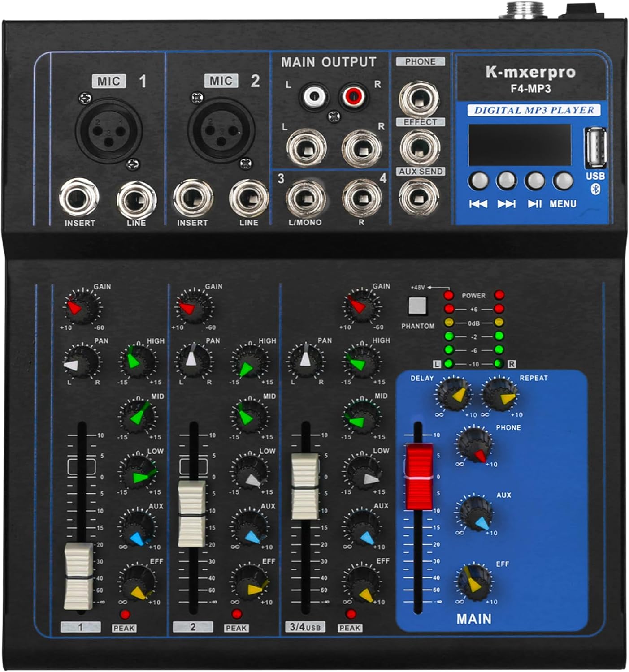Open the MP3 player MENU button
629x672 pixels.
click(563, 181)
